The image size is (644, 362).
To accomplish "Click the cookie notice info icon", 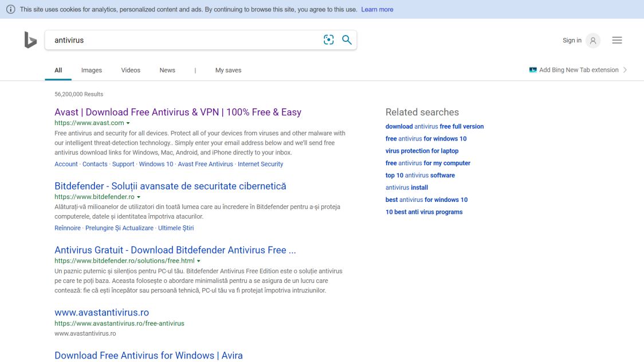I will 11,9.
